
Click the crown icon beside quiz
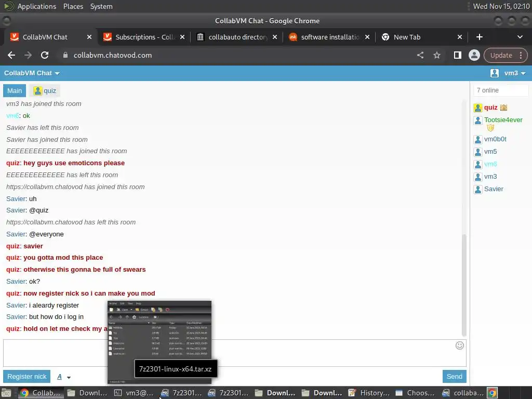(503, 108)
